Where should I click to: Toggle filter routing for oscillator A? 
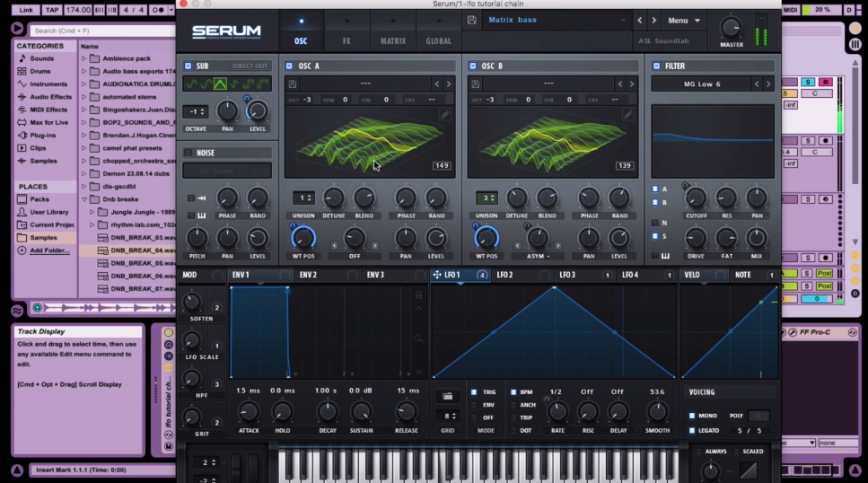coord(655,189)
